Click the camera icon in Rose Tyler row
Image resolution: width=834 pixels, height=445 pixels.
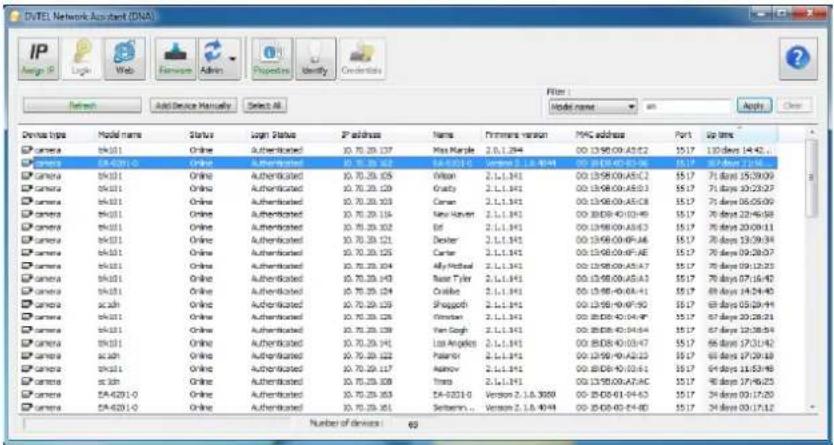click(27, 278)
